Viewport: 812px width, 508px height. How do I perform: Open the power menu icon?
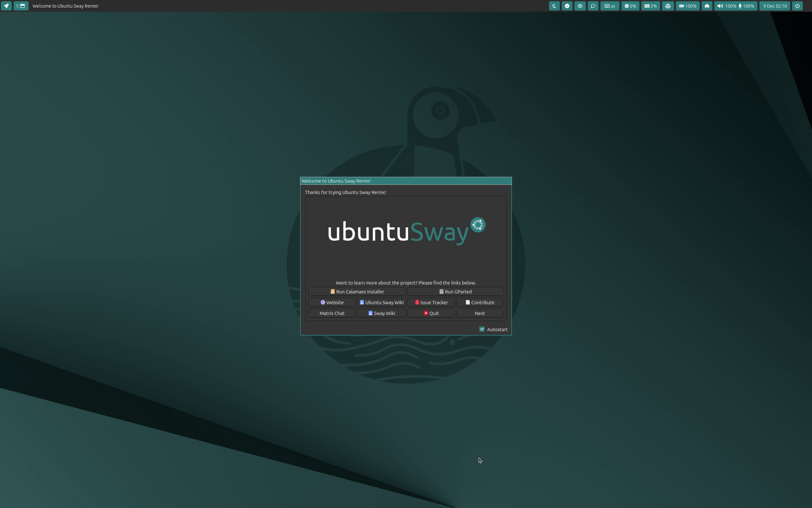(x=797, y=6)
